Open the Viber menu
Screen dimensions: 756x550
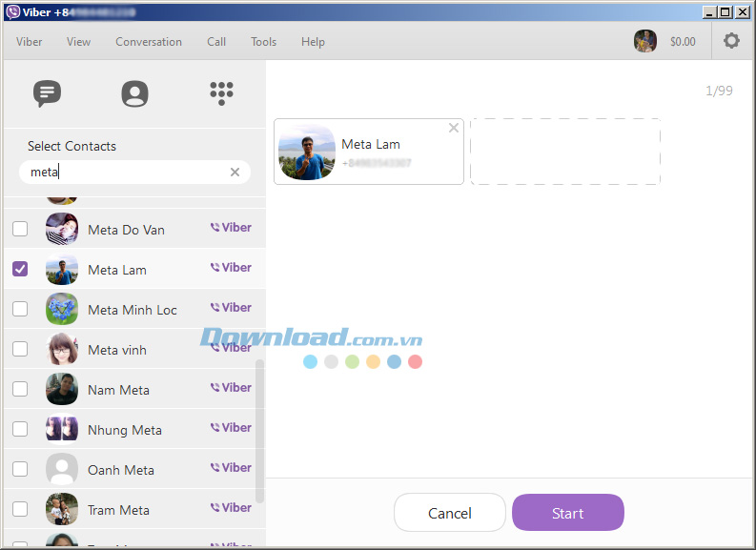30,42
